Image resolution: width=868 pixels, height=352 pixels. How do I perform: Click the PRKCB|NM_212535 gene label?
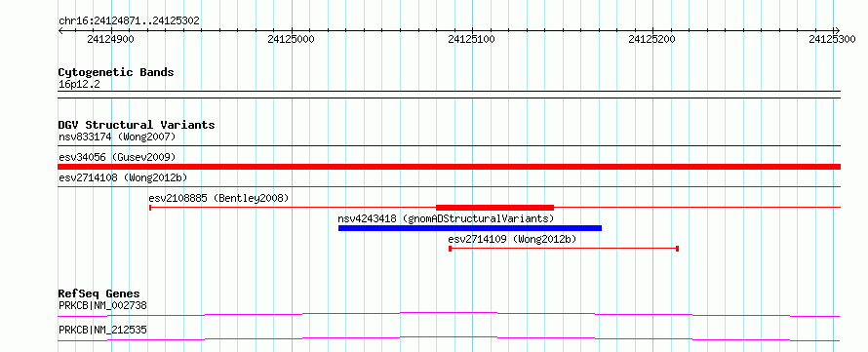(102, 331)
